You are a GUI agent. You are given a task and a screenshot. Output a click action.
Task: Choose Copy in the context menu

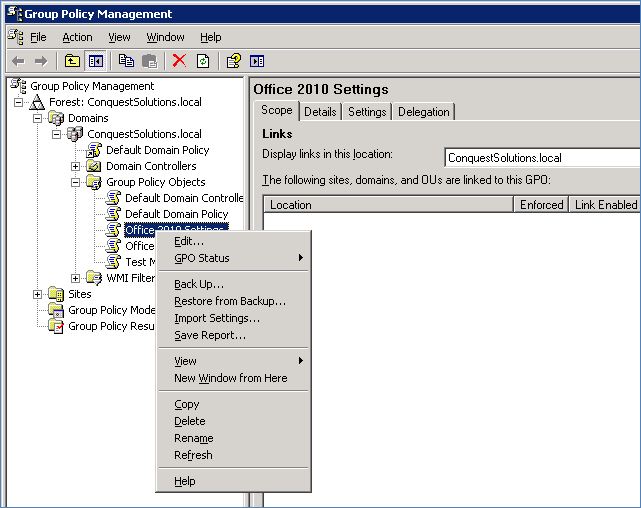(233, 404)
